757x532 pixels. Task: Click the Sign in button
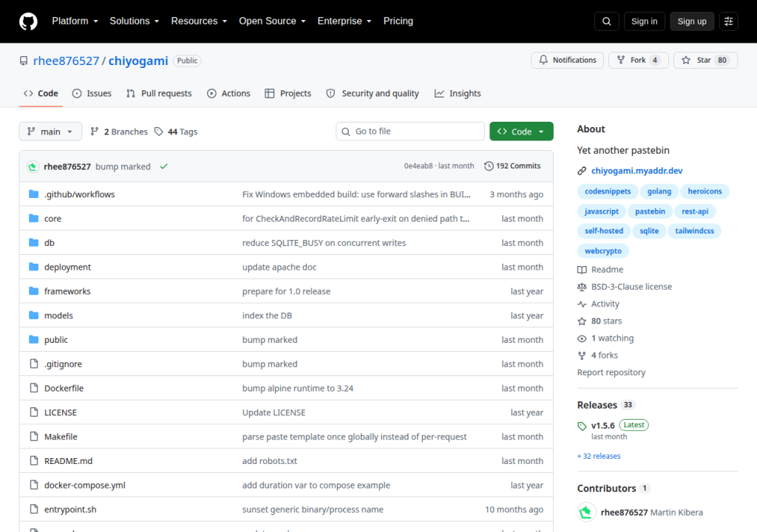pos(644,21)
